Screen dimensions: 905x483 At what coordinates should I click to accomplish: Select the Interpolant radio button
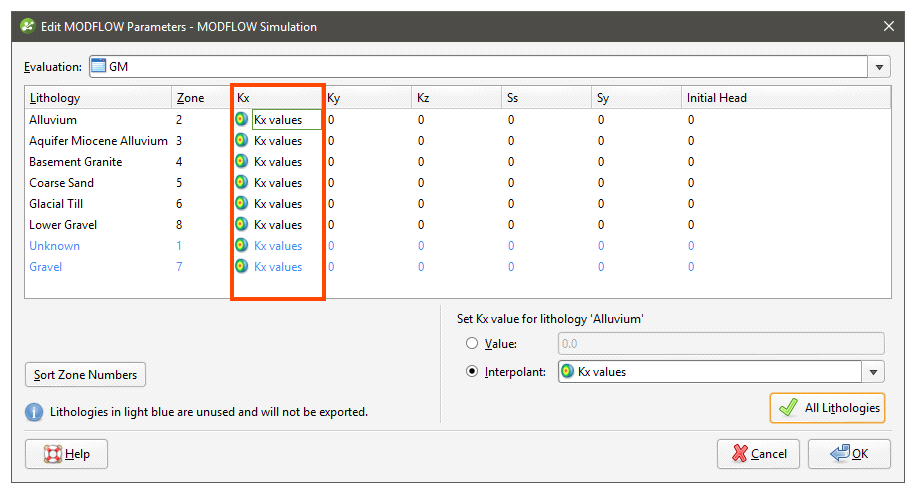pos(472,372)
